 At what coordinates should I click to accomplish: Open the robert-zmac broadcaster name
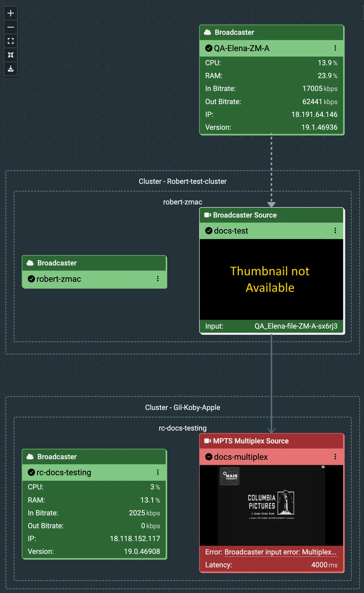59,279
